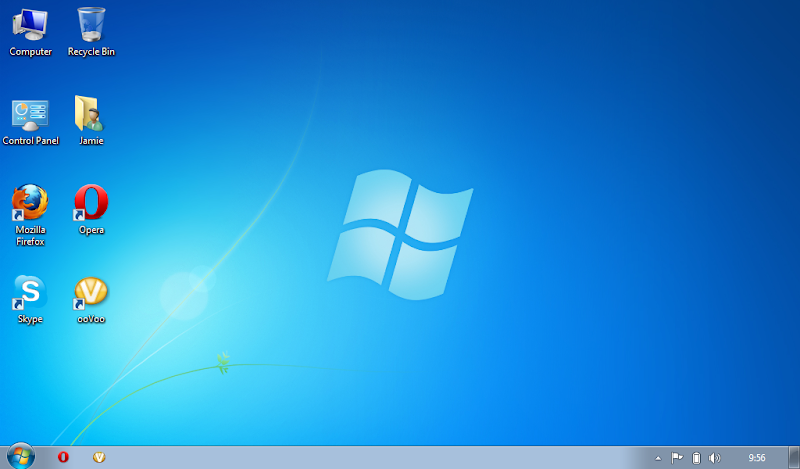The height and width of the screenshot is (469, 800).
Task: Open the Action Center flag icon
Action: [x=677, y=458]
